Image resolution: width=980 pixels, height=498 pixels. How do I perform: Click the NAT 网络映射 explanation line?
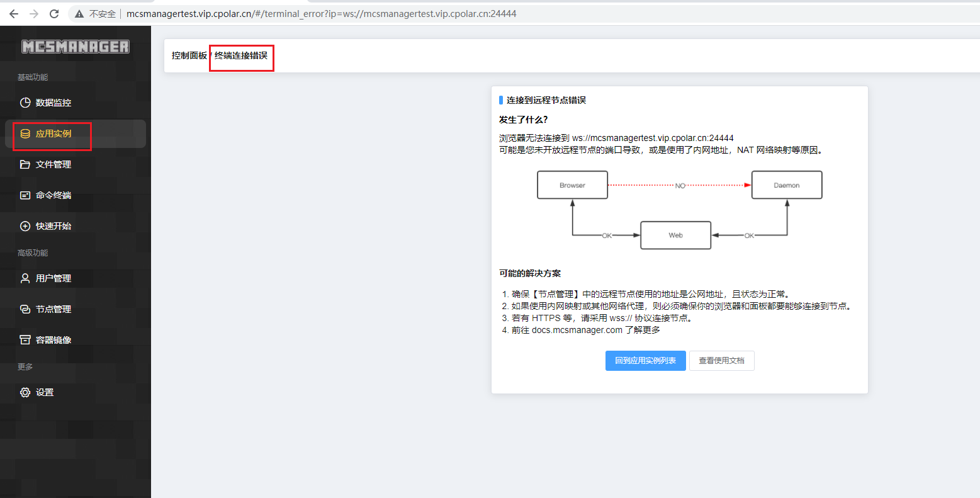click(662, 150)
